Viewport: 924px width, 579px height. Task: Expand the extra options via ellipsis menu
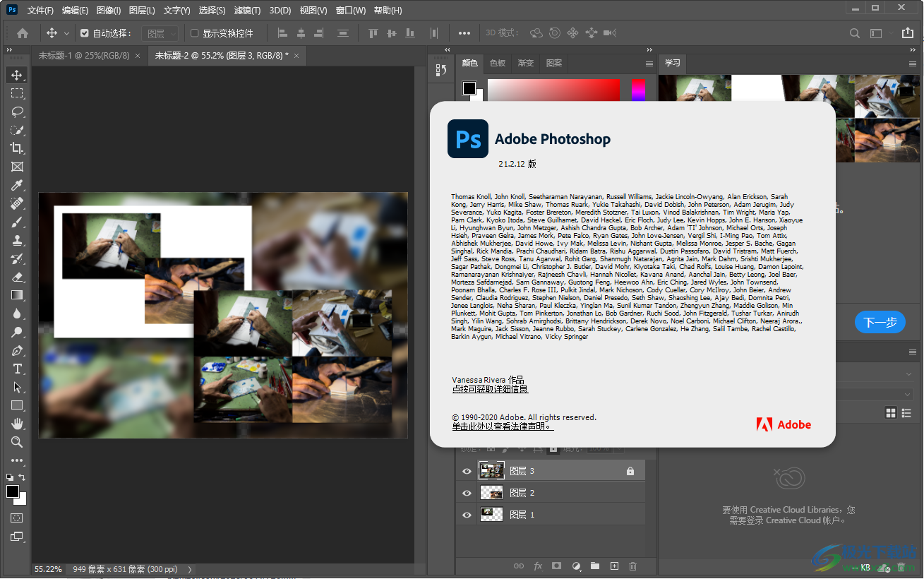coord(465,32)
